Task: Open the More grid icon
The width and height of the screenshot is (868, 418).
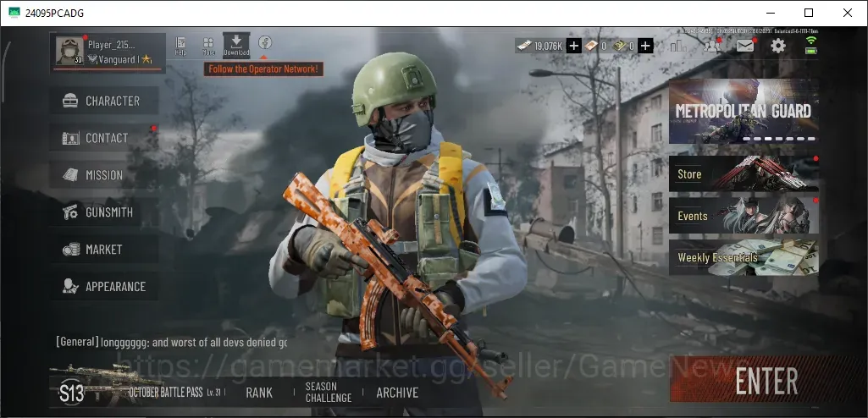Action: (208, 46)
